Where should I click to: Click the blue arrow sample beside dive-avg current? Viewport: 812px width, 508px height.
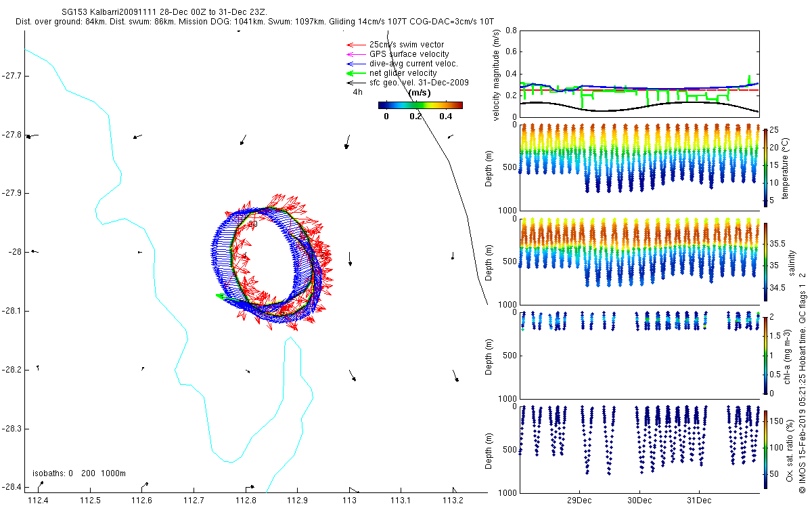tap(356, 64)
